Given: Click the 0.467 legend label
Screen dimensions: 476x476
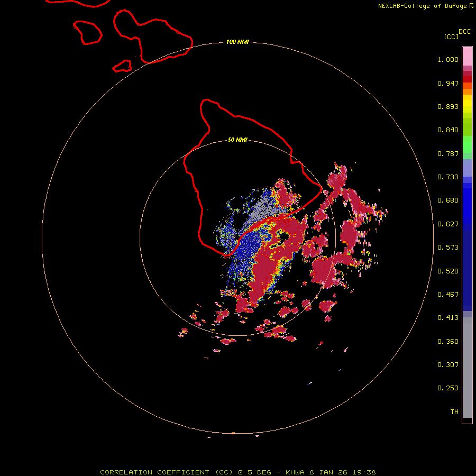Looking at the screenshot, I should 448,295.
